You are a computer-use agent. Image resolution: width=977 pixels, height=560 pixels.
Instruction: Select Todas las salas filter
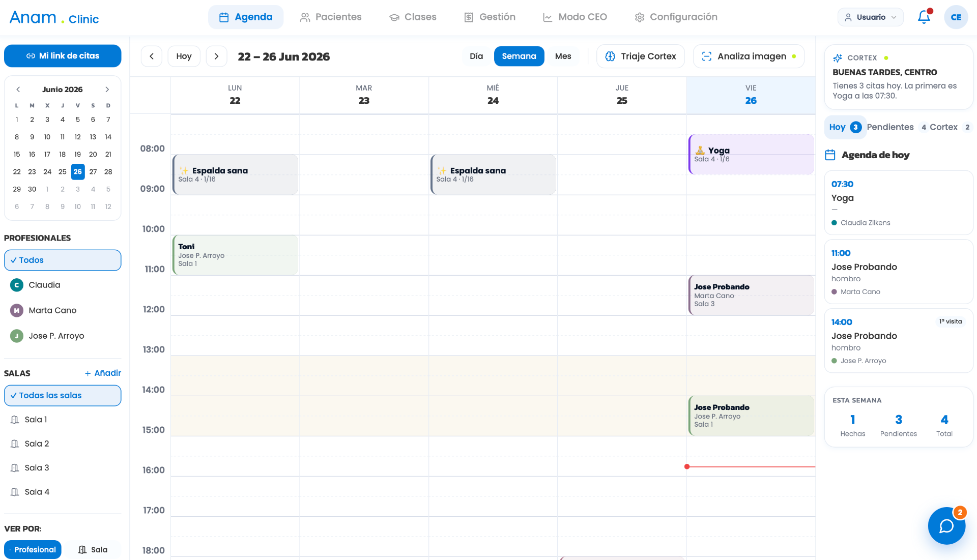tap(63, 396)
